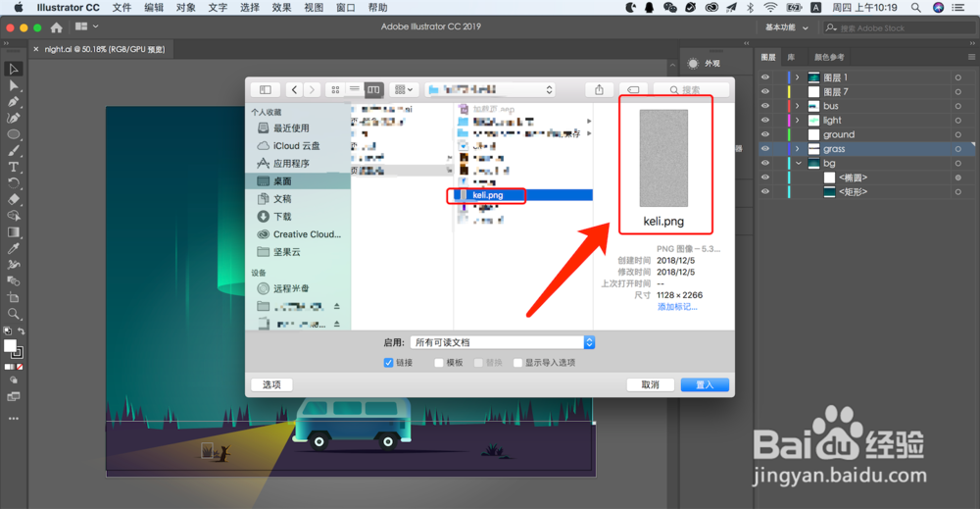
Task: Switch file dialog to list view
Action: click(355, 90)
